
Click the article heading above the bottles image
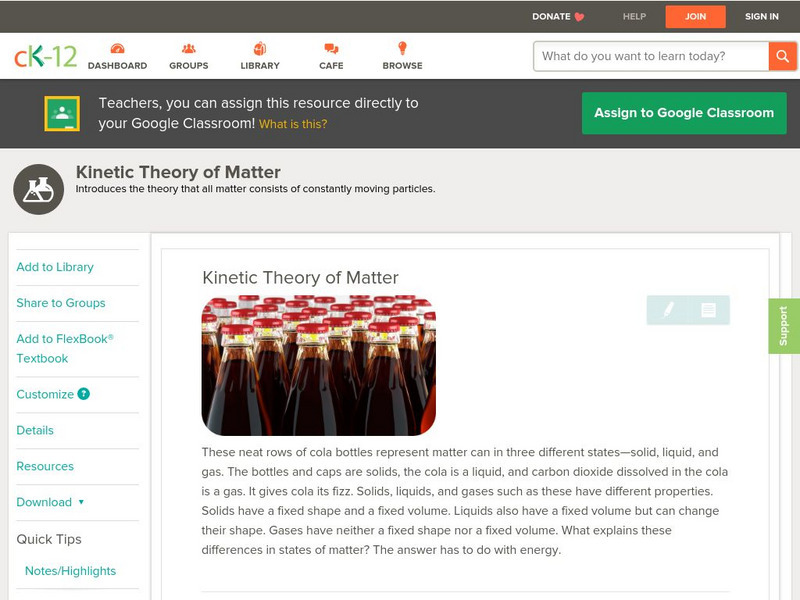tap(300, 278)
